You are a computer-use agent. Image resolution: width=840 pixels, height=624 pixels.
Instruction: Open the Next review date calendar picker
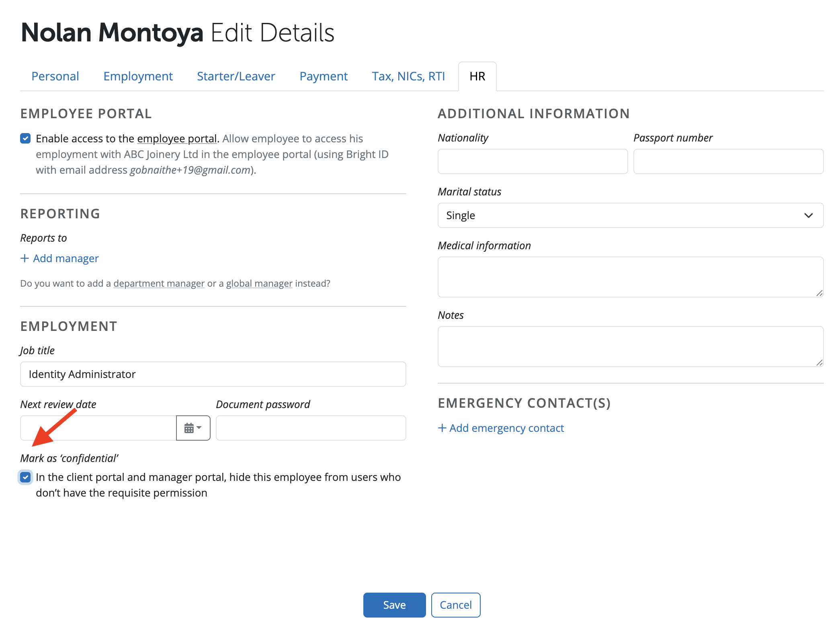point(193,428)
